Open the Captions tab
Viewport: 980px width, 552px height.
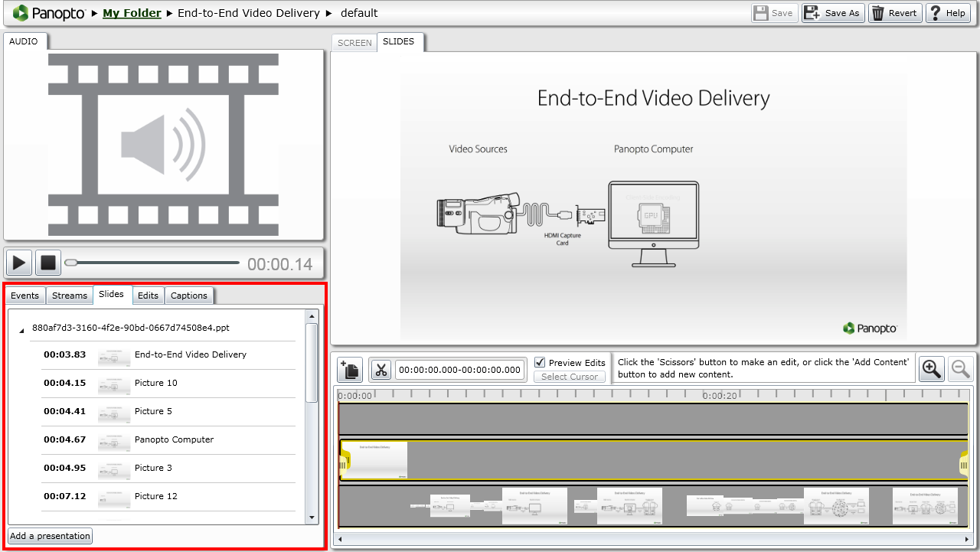coord(189,296)
